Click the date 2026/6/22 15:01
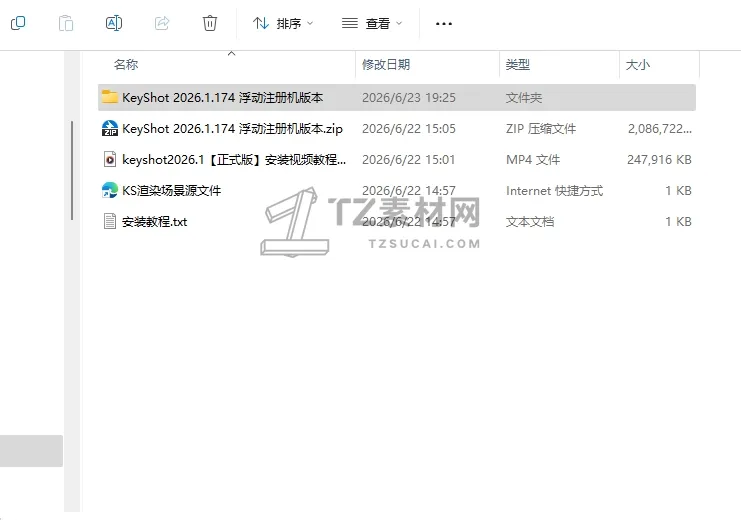Image resolution: width=741 pixels, height=520 pixels. (408, 160)
